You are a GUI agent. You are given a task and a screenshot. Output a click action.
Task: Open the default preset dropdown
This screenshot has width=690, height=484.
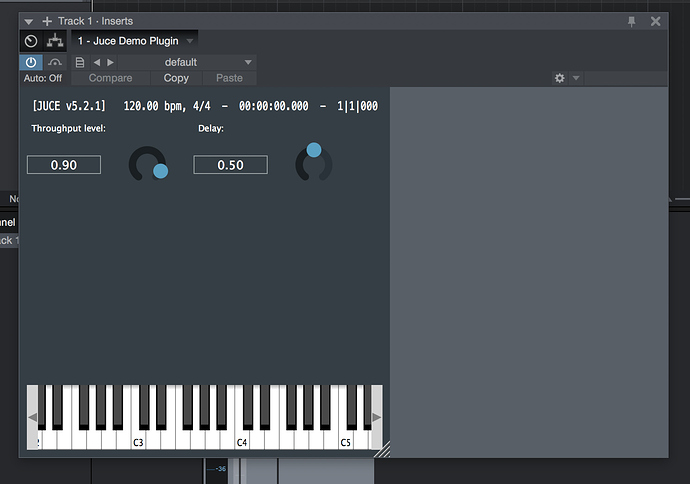(x=187, y=62)
